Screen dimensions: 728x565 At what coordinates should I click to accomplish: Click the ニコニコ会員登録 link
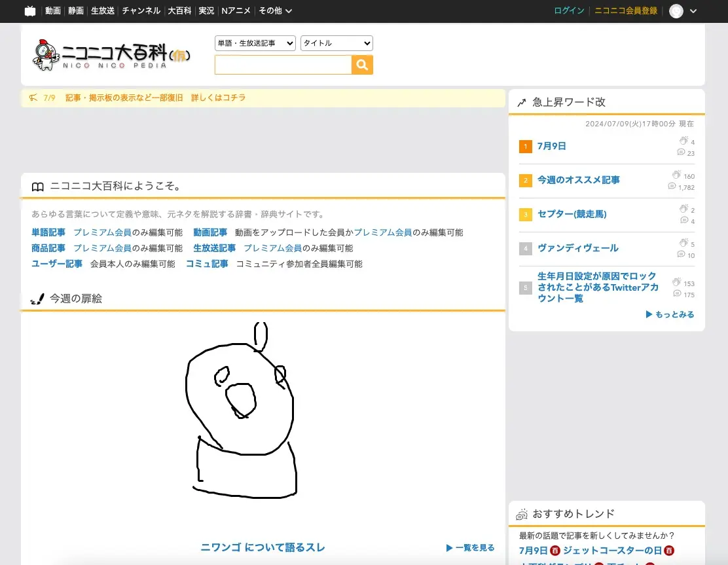point(626,10)
